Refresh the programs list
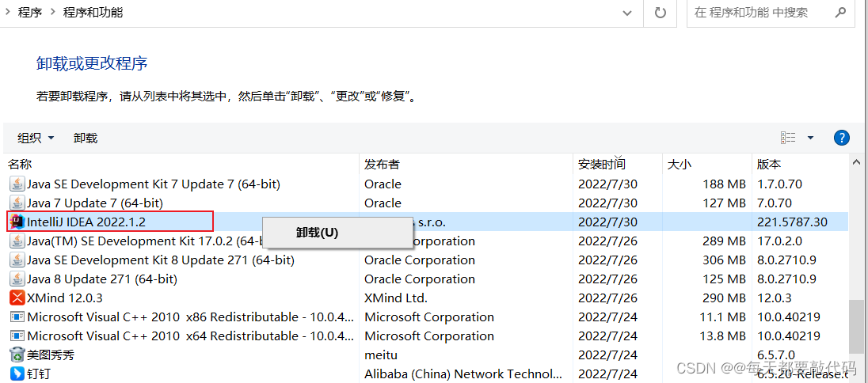The width and height of the screenshot is (868, 383). tap(660, 12)
